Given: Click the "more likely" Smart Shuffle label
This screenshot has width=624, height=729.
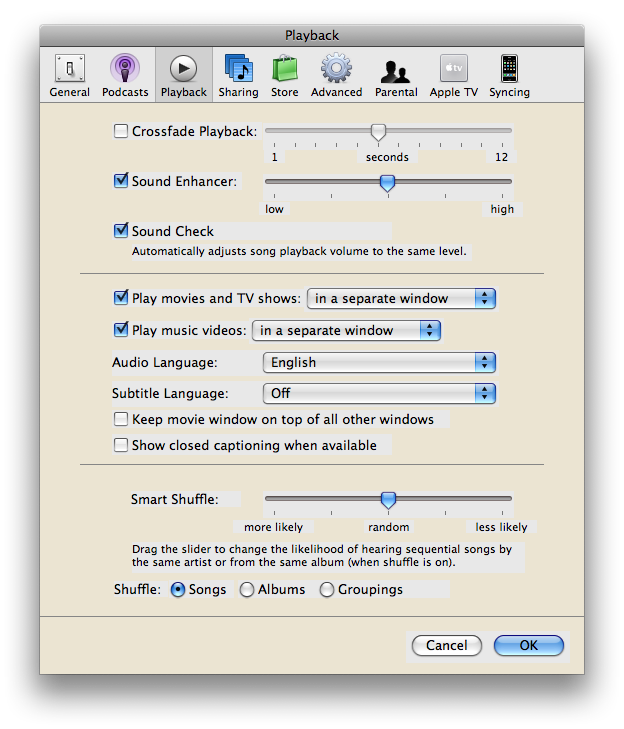Looking at the screenshot, I should coord(273,527).
